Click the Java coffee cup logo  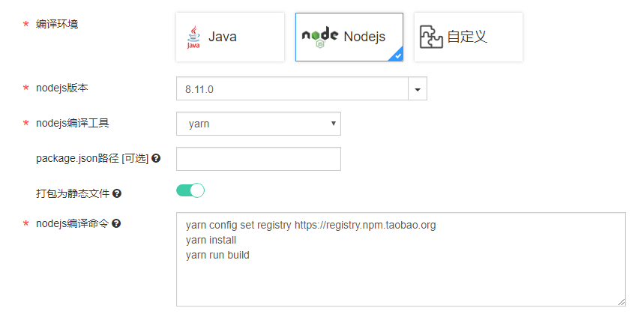click(x=193, y=37)
